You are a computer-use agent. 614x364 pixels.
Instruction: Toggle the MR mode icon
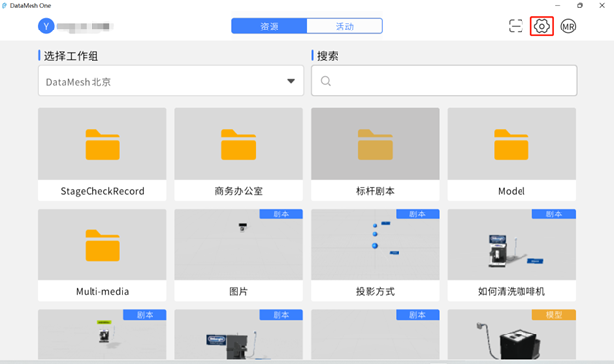coord(568,27)
